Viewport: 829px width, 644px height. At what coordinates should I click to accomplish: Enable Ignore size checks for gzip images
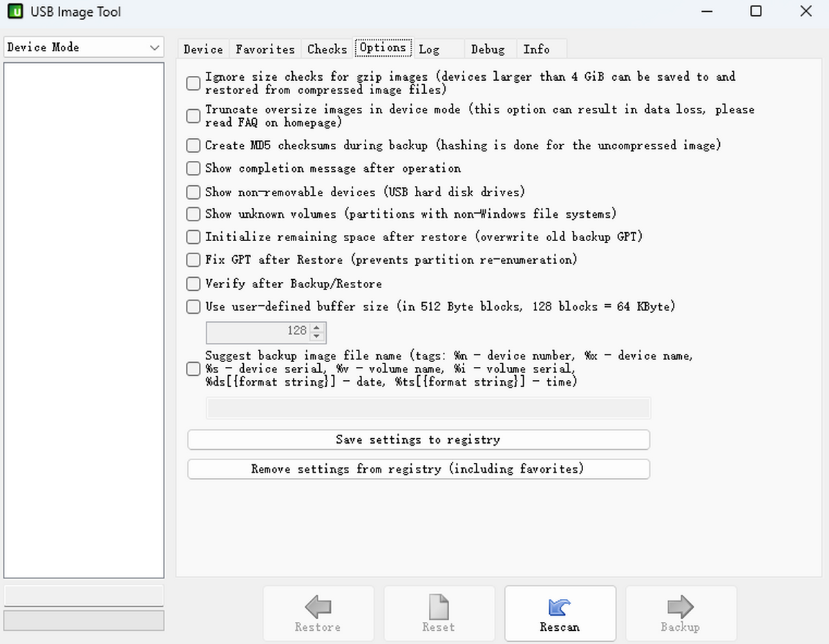click(193, 83)
